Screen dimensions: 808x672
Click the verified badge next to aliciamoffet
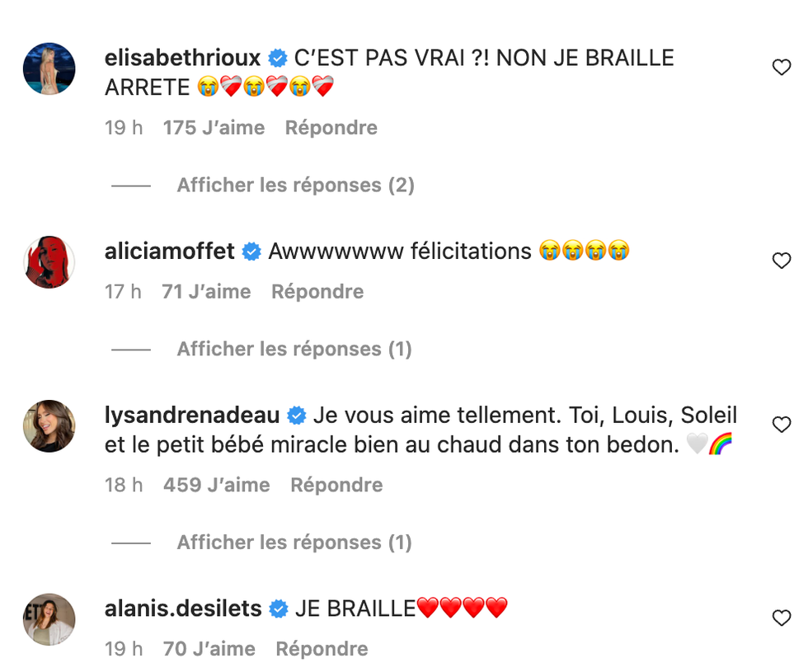pos(250,251)
